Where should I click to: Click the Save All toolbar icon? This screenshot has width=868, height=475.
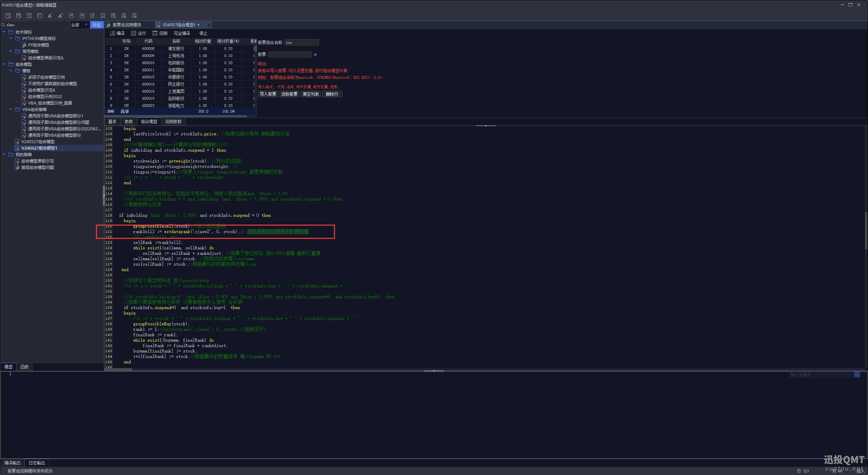(x=19, y=16)
